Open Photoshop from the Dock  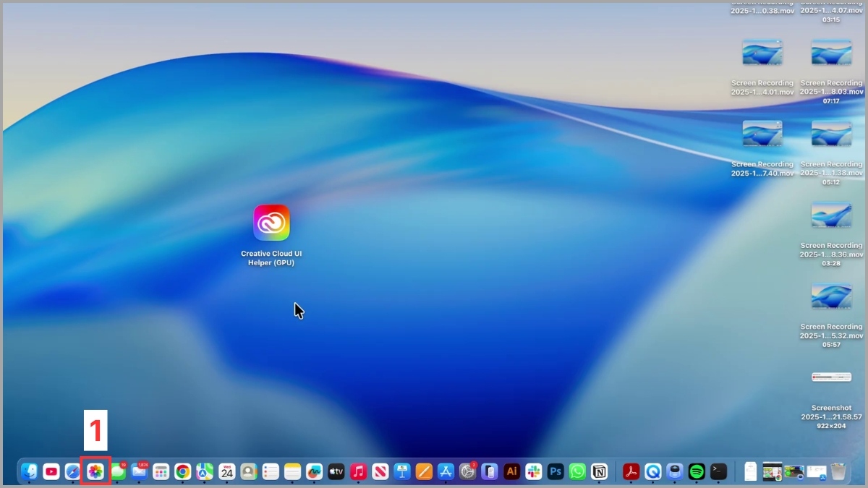click(x=555, y=471)
